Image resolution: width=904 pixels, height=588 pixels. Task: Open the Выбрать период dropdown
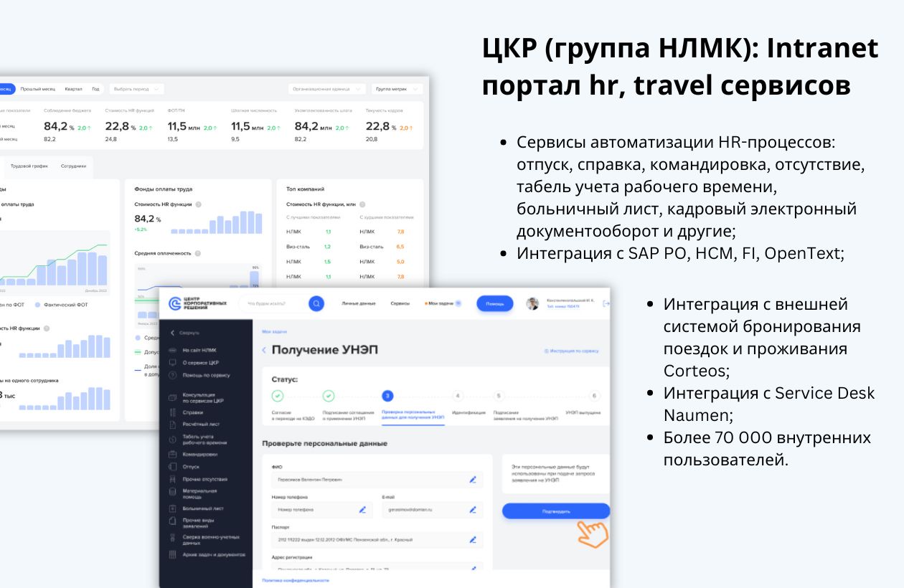[136, 89]
